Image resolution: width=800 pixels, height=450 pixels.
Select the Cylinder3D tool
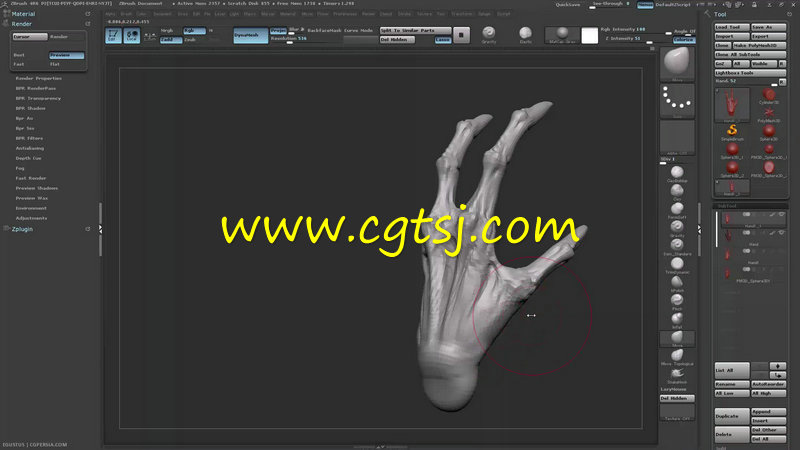pyautogui.click(x=769, y=95)
